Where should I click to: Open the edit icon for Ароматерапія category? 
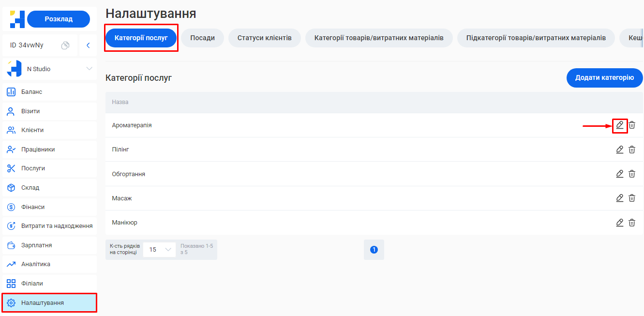[620, 125]
